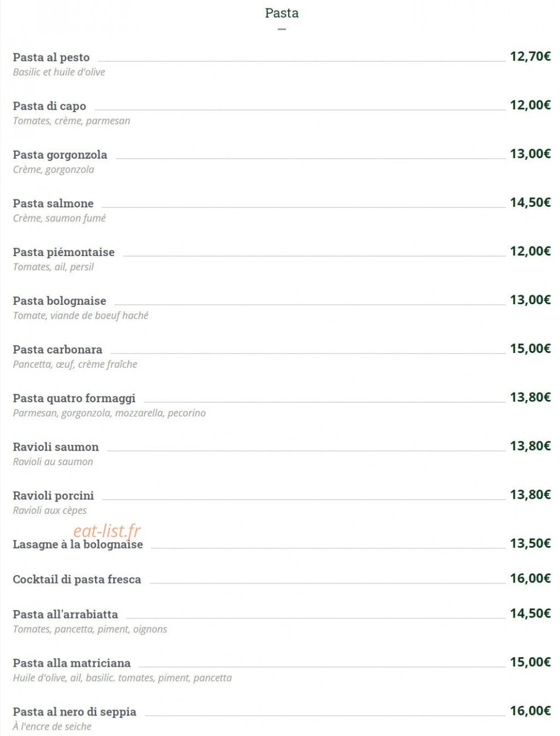This screenshot has height=736, width=560.
Task: Select Pasta all'arrabiatta entry
Action: (x=66, y=614)
